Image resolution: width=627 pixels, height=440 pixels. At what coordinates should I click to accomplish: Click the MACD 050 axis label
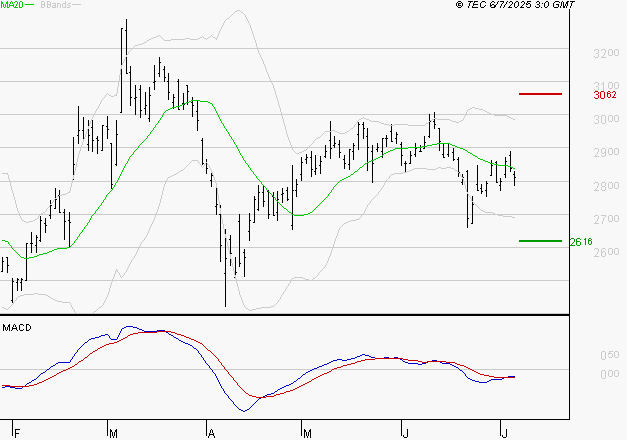pos(609,355)
